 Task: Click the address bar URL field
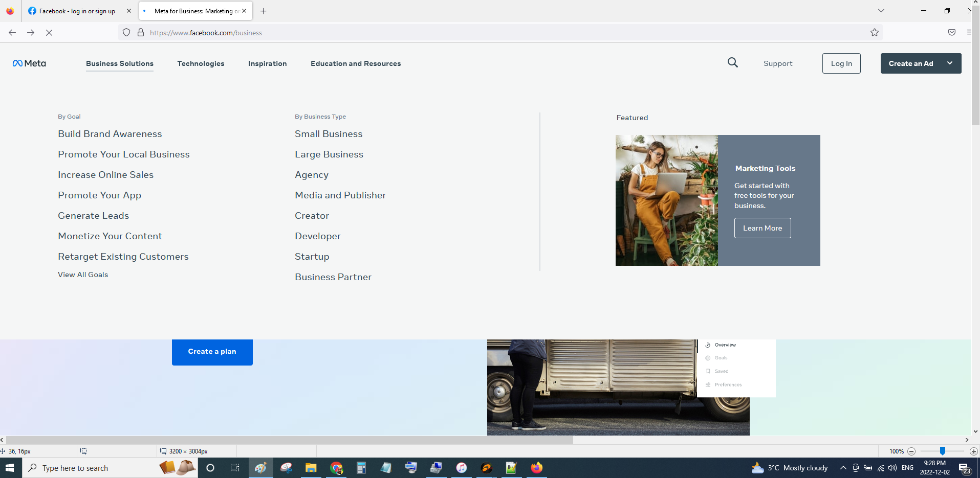pos(461,33)
